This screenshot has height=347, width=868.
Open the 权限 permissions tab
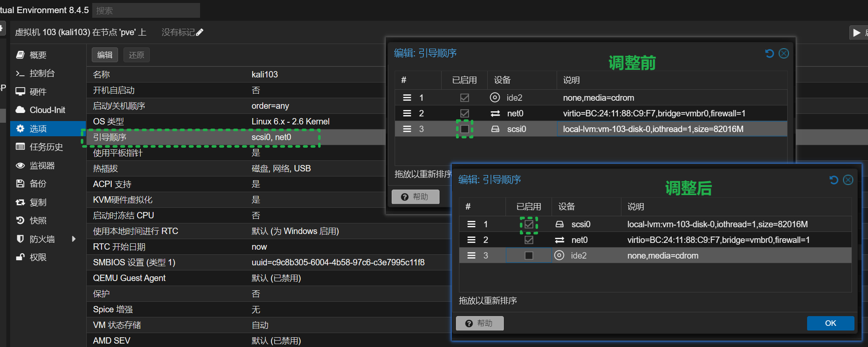(47, 257)
